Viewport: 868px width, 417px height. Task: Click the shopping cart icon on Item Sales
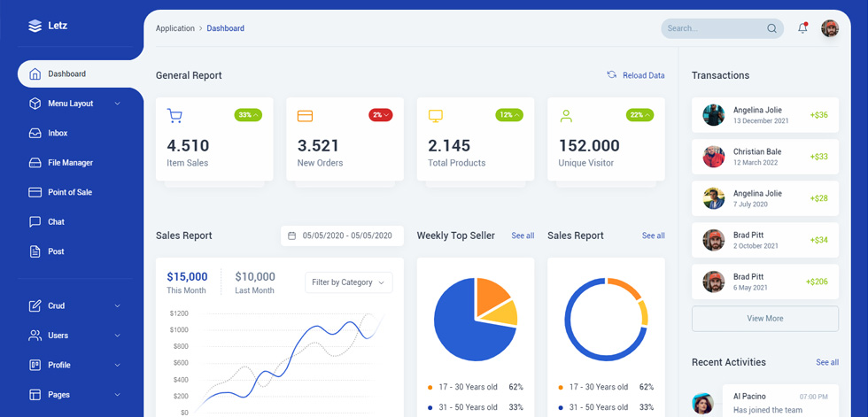point(174,116)
